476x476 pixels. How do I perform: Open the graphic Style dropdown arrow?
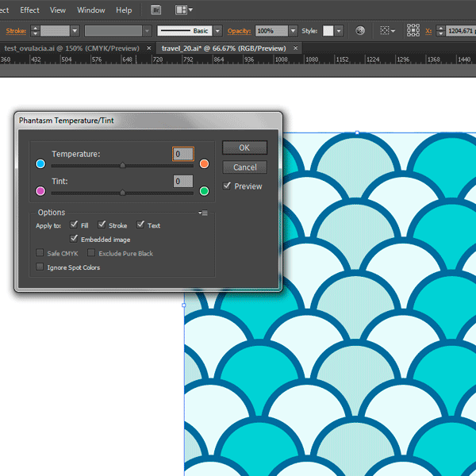pos(339,31)
